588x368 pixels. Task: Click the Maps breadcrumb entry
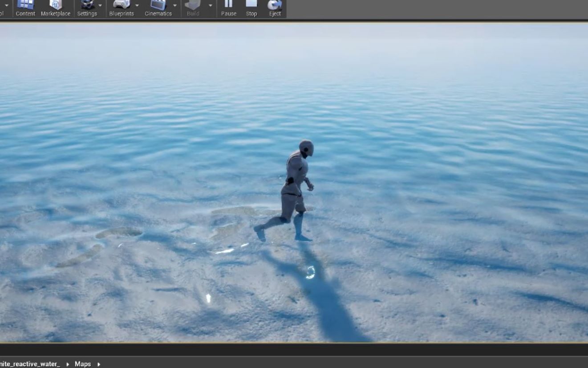(83, 364)
